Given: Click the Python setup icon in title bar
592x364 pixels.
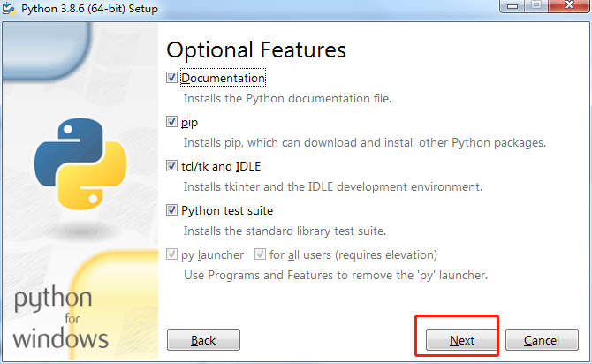Looking at the screenshot, I should (x=9, y=8).
